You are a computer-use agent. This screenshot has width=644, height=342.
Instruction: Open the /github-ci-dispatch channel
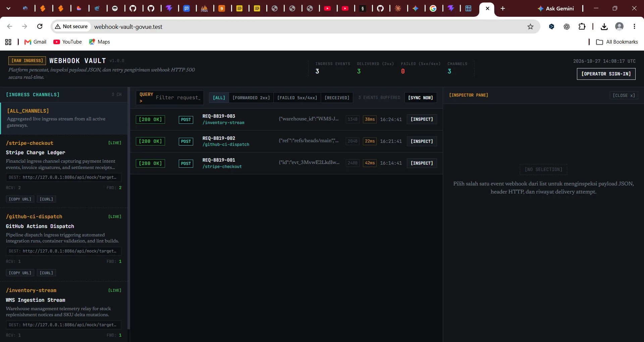tap(34, 217)
